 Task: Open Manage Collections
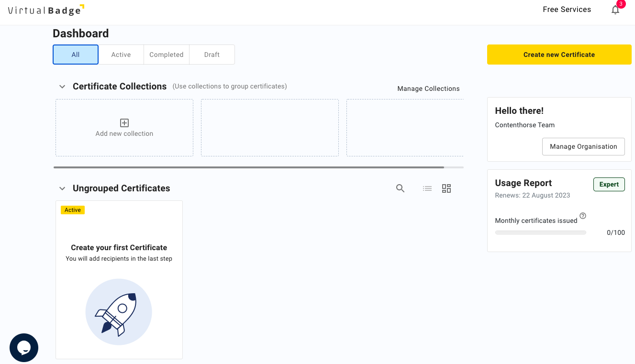tap(428, 88)
